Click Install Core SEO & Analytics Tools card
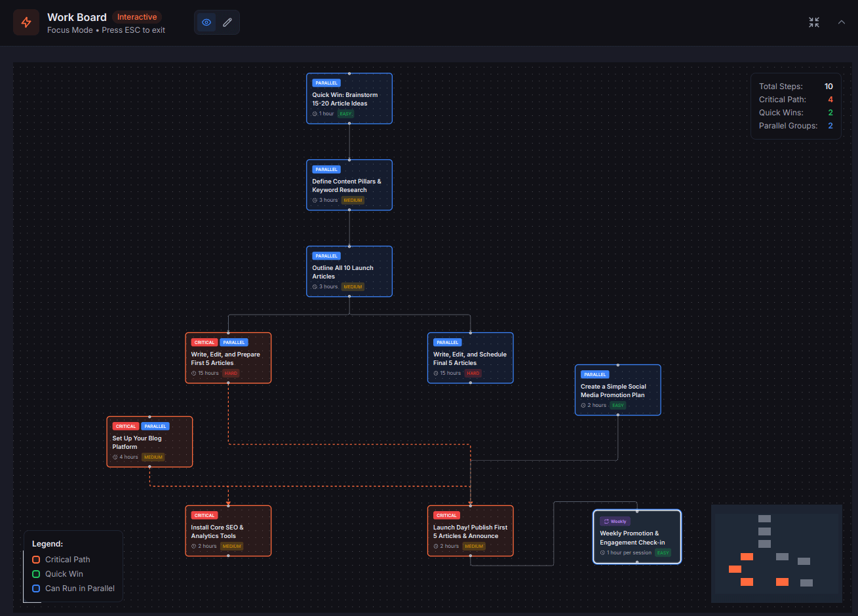 click(x=227, y=531)
